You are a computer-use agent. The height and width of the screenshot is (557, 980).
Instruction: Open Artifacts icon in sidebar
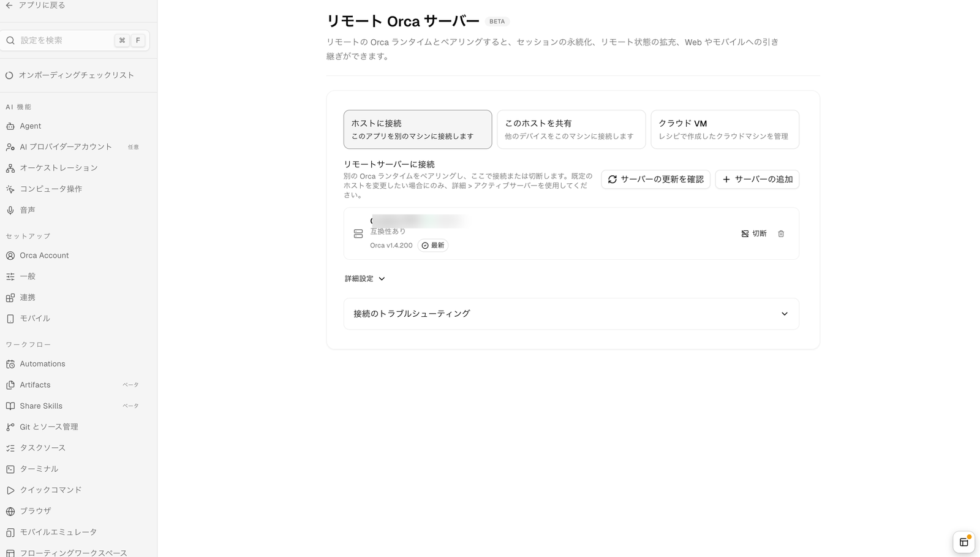pyautogui.click(x=10, y=385)
